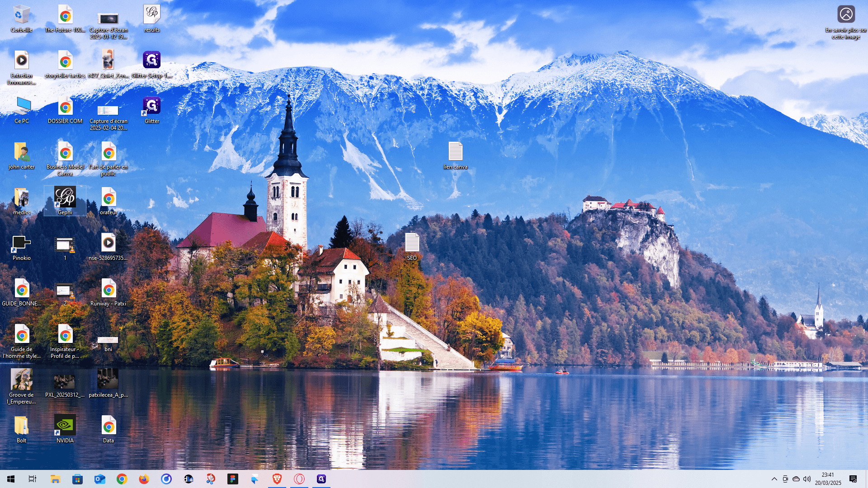This screenshot has width=868, height=488.
Task: Select the desktop file named 2
Action: click(x=65, y=291)
